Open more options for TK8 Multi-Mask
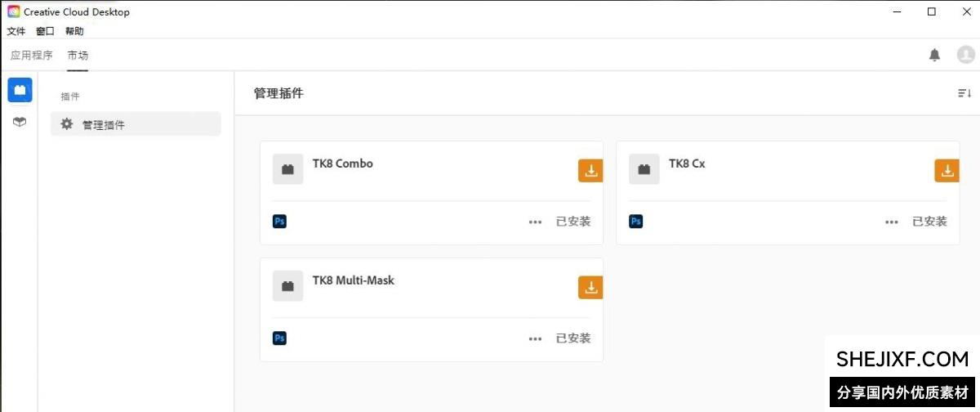The image size is (980, 412). tap(535, 338)
